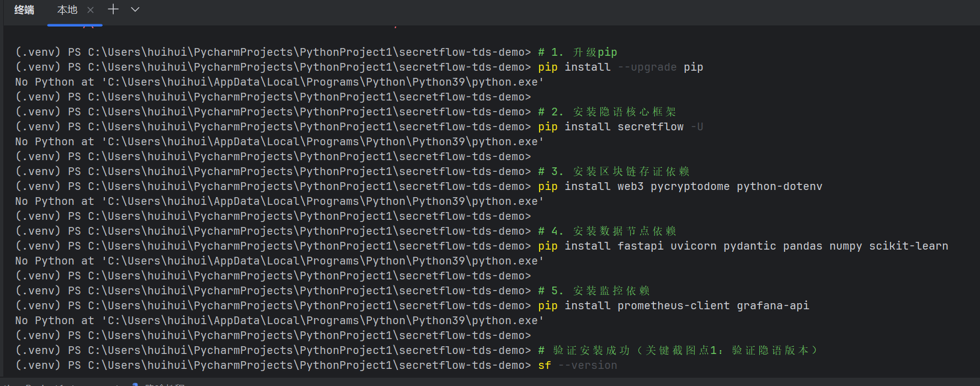Click 'No Python at' error under prometheus-client install
The width and height of the screenshot is (980, 386).
coord(279,320)
